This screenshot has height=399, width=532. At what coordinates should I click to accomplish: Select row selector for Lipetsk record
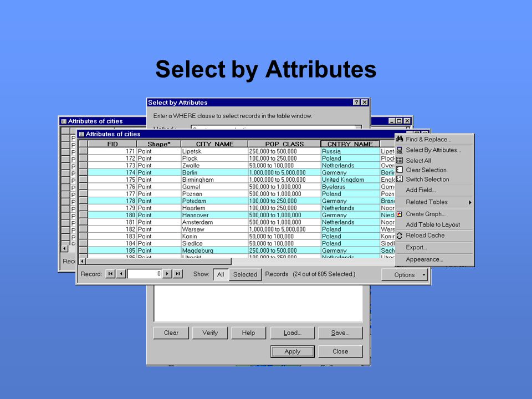point(84,151)
